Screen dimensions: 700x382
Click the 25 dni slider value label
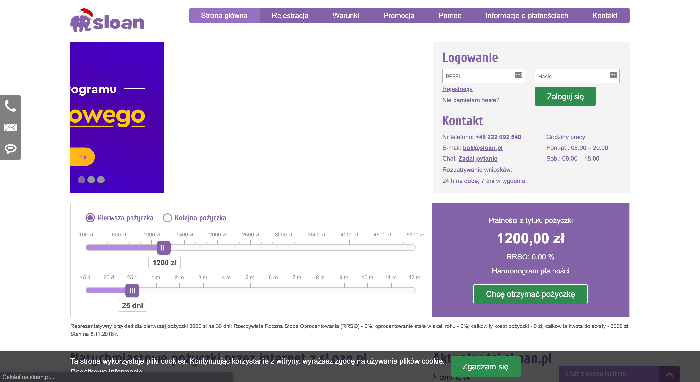tap(133, 306)
